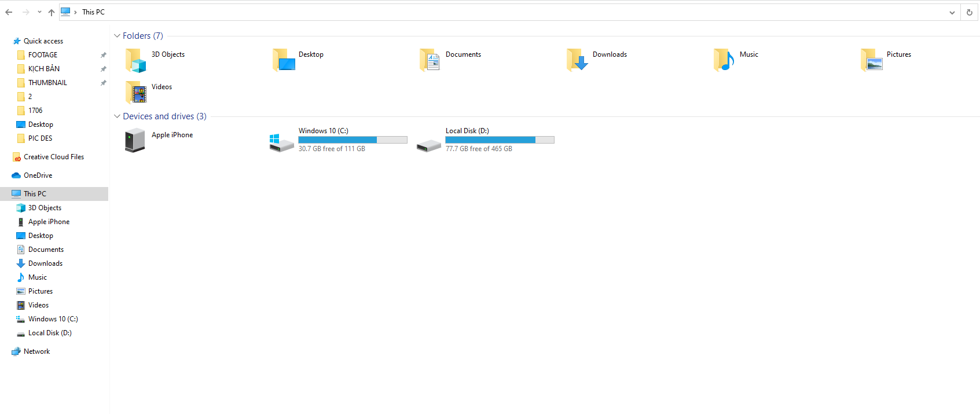The image size is (980, 414).
Task: Open Windows 10 (C:) in sidebar tree
Action: [x=53, y=319]
